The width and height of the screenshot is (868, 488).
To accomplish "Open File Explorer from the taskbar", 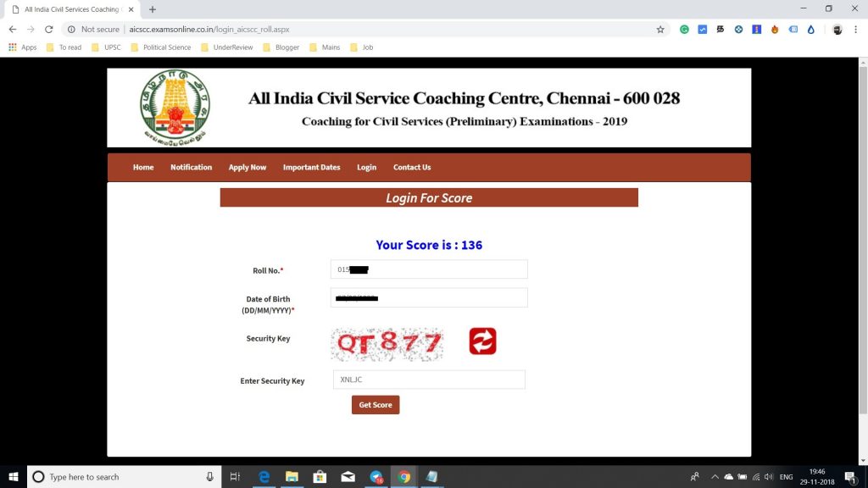I will (292, 477).
